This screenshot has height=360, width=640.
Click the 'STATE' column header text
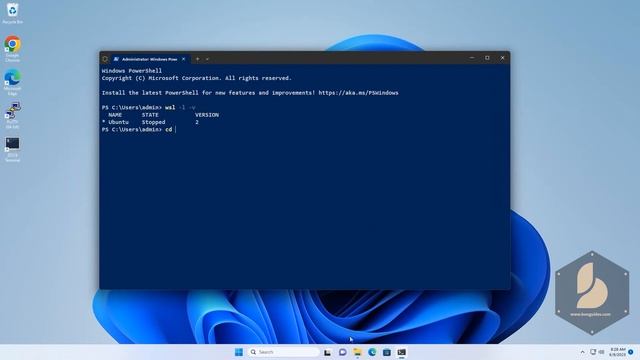tap(150, 115)
